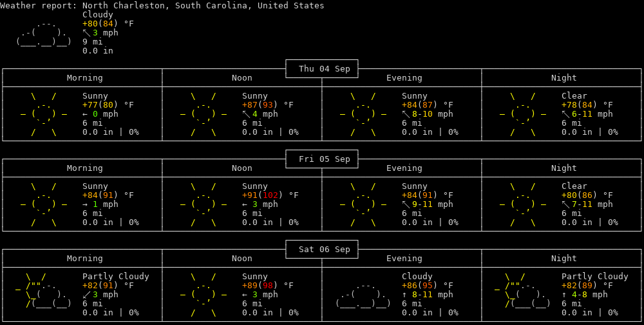
Task: Click the Sat 06 Sep Night partly cloudy icon
Action: tap(522, 290)
